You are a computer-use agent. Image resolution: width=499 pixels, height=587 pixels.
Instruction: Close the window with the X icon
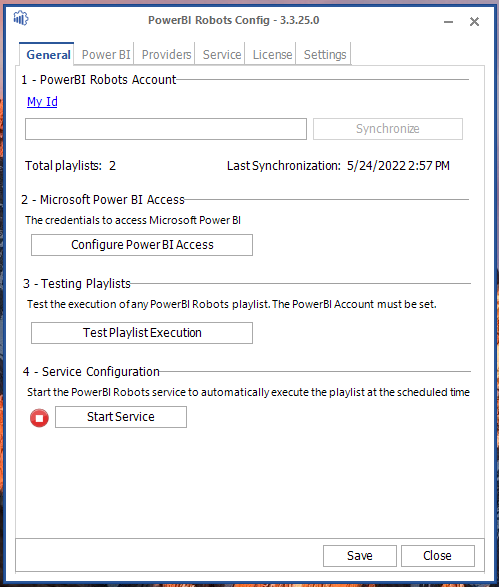474,22
